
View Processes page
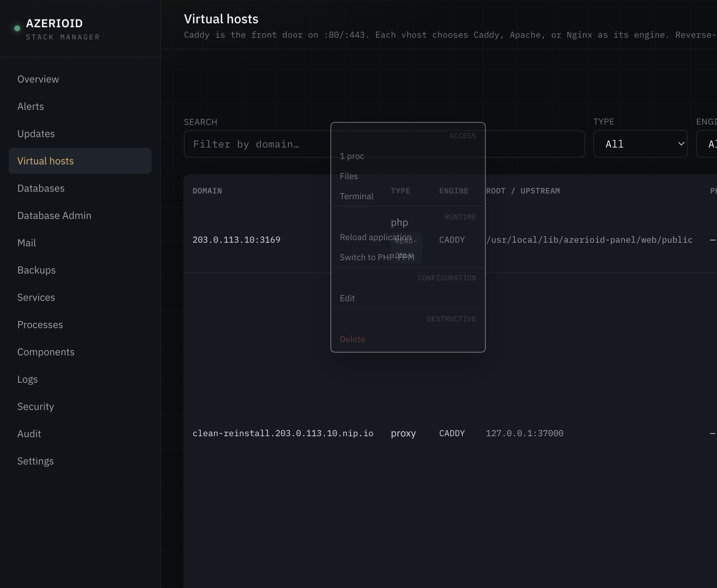(x=80, y=325)
